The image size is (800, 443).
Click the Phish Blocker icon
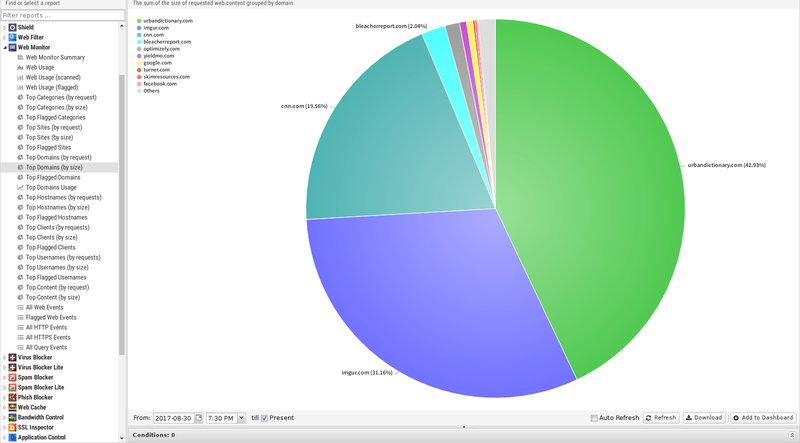coord(13,397)
